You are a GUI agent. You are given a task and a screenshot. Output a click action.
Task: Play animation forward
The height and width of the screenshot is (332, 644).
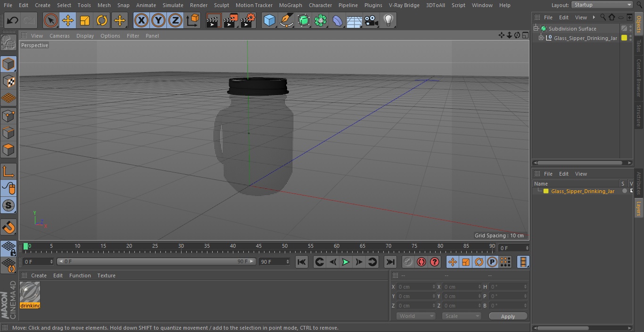coord(346,262)
